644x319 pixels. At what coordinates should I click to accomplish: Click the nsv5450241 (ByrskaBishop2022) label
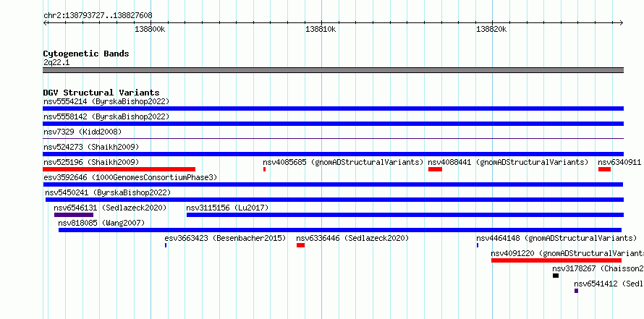click(x=108, y=192)
